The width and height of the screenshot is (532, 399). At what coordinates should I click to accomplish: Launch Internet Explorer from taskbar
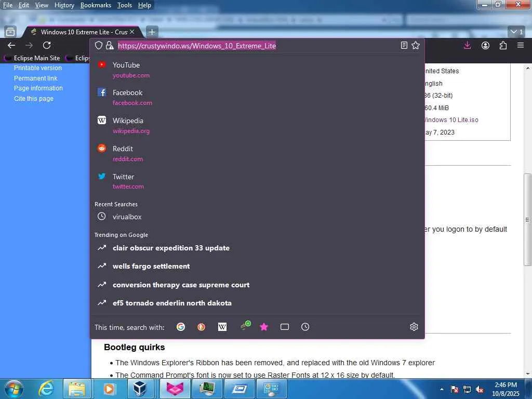pyautogui.click(x=46, y=389)
